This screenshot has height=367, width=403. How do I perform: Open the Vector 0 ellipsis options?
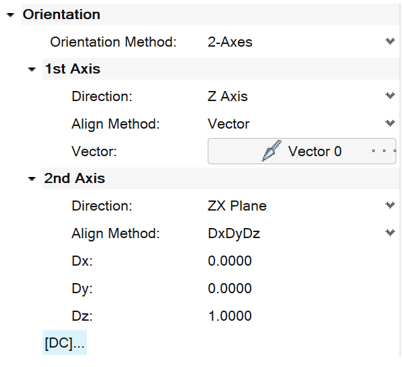[x=384, y=151]
